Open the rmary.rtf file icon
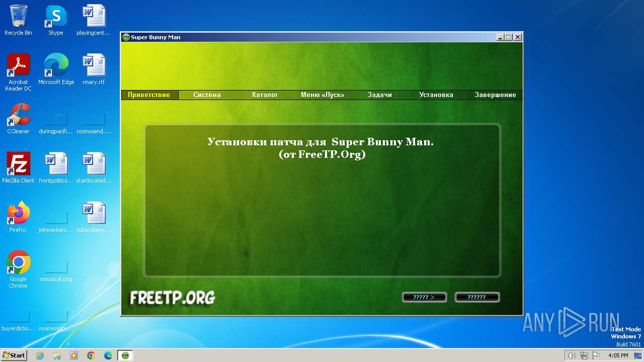The image size is (644, 362). pyautogui.click(x=94, y=69)
